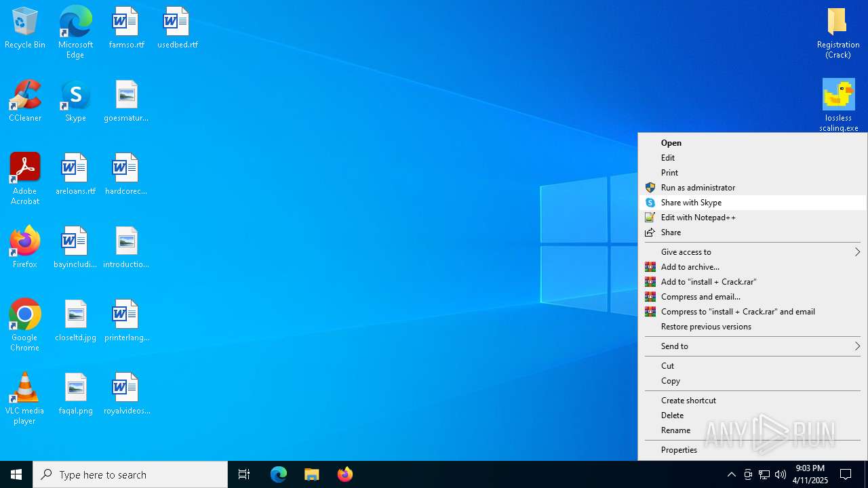The width and height of the screenshot is (868, 488).
Task: Select Edit with Notepad++
Action: [x=753, y=218]
